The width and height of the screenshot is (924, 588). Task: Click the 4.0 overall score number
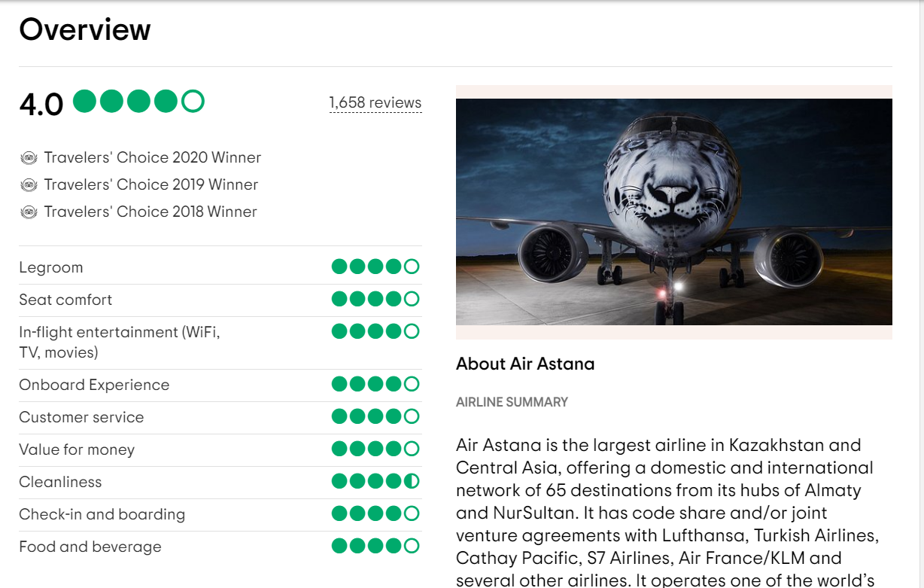click(41, 104)
